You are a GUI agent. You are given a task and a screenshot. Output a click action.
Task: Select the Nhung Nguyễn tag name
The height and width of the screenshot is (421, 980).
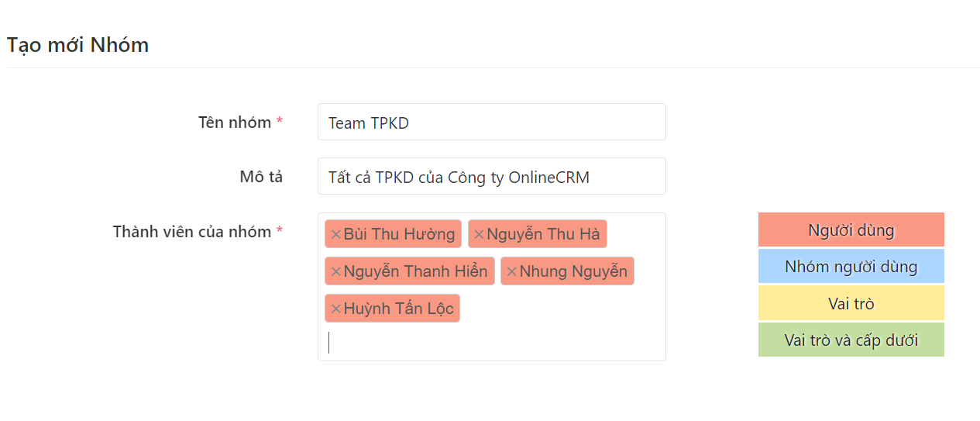tap(573, 271)
